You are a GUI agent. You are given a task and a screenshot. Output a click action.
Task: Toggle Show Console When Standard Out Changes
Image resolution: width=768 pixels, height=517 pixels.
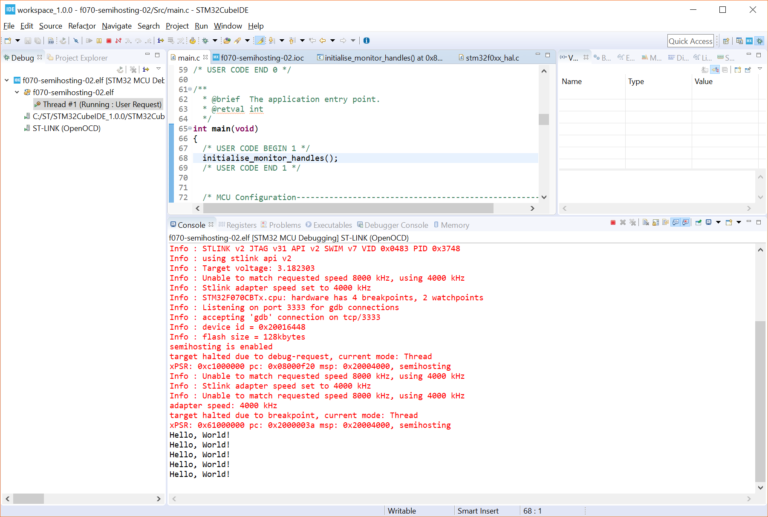click(675, 223)
